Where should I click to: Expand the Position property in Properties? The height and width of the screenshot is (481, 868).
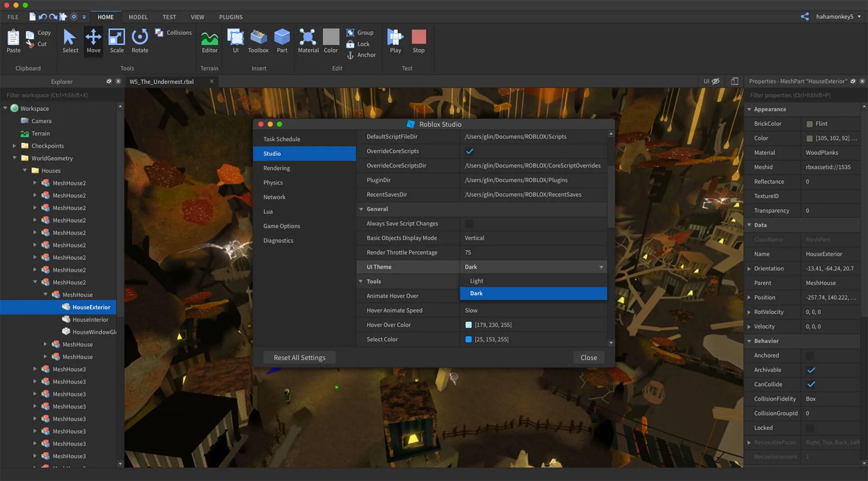tap(750, 297)
